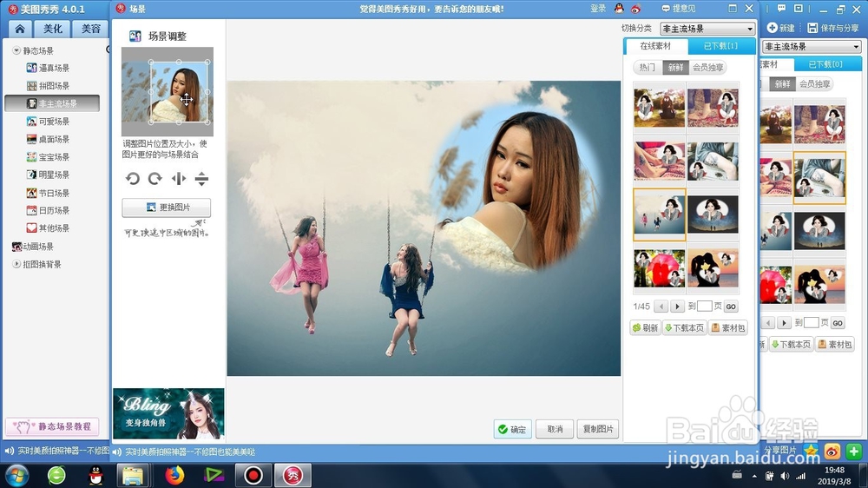Open QQ penguin from the taskbar
This screenshot has width=868, height=488.
point(95,475)
